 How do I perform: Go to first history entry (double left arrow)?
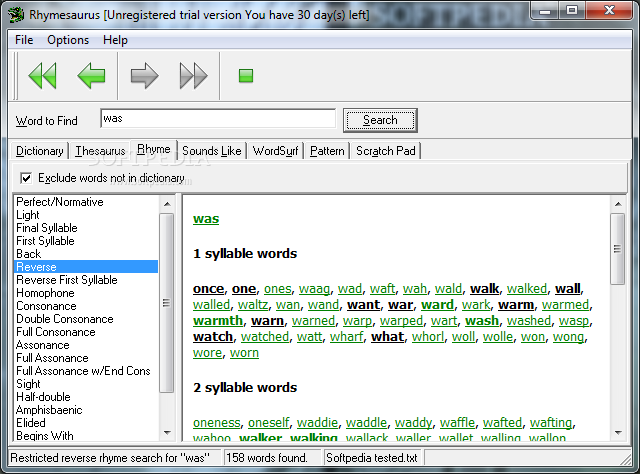(x=42, y=76)
